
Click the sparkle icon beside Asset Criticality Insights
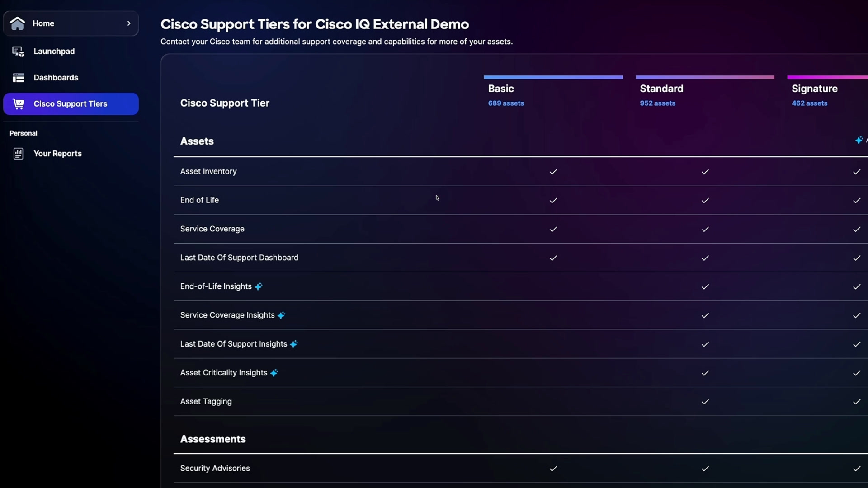pyautogui.click(x=274, y=373)
